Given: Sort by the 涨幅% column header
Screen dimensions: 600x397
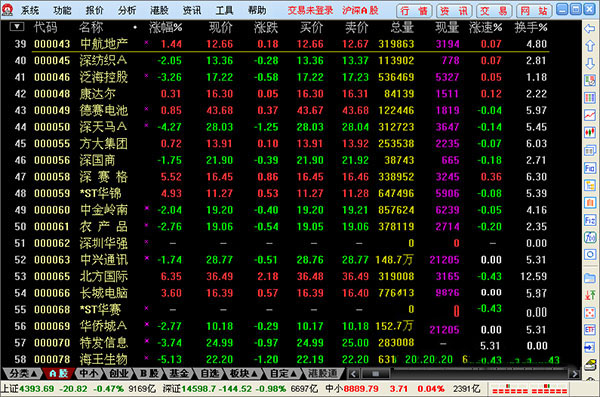Looking at the screenshot, I should [x=165, y=27].
